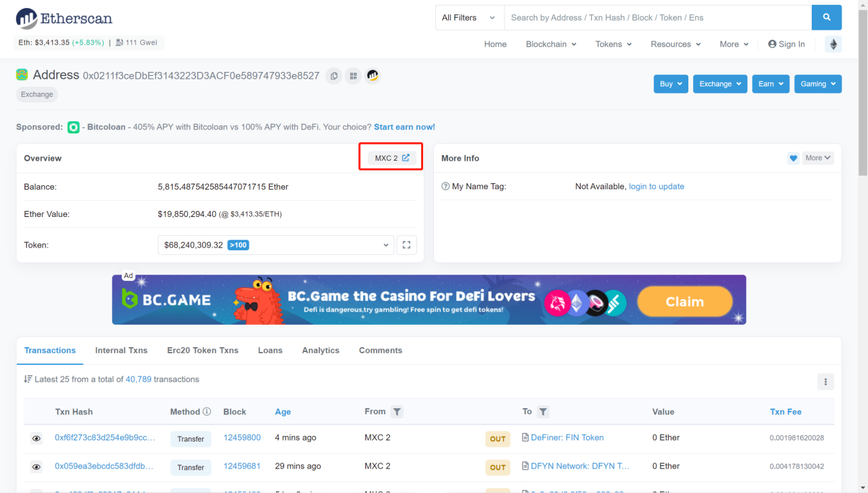Open transaction hash 0xf6f273c83d254e9b9cc
This screenshot has width=868, height=493.
[x=104, y=438]
